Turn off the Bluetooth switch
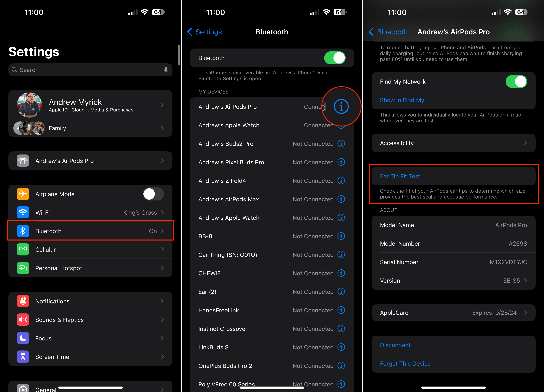 [x=335, y=58]
